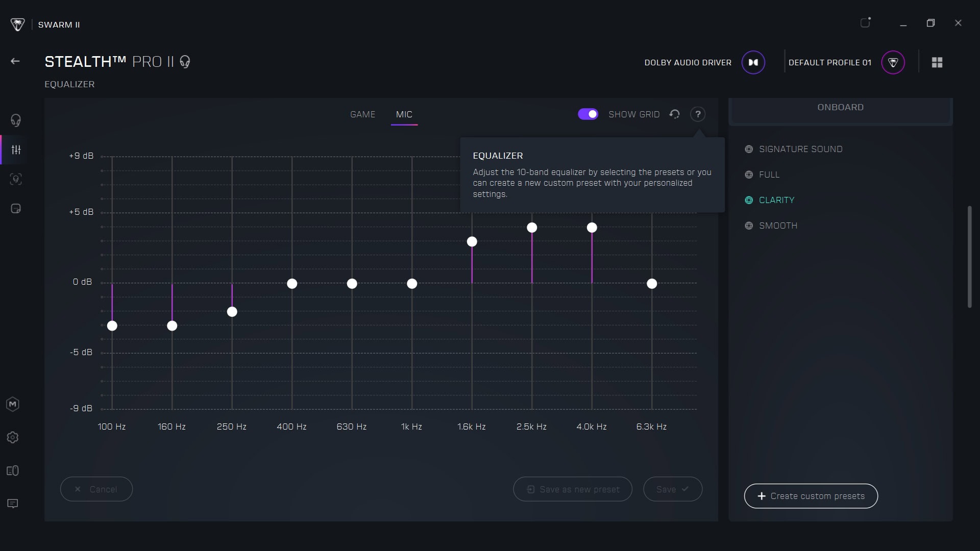Open the grid dashboard view icon

(x=937, y=62)
